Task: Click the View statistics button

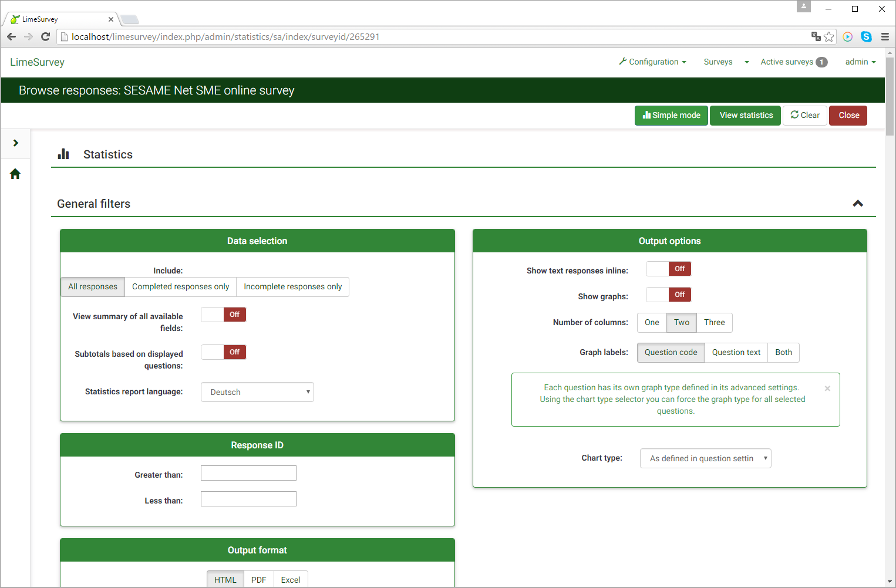Action: coord(746,116)
